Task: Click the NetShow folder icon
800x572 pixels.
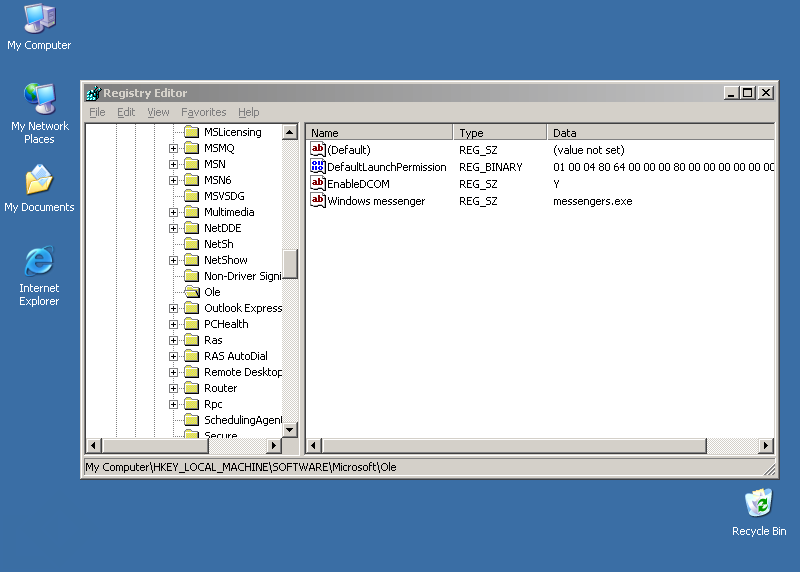Action: tap(191, 260)
